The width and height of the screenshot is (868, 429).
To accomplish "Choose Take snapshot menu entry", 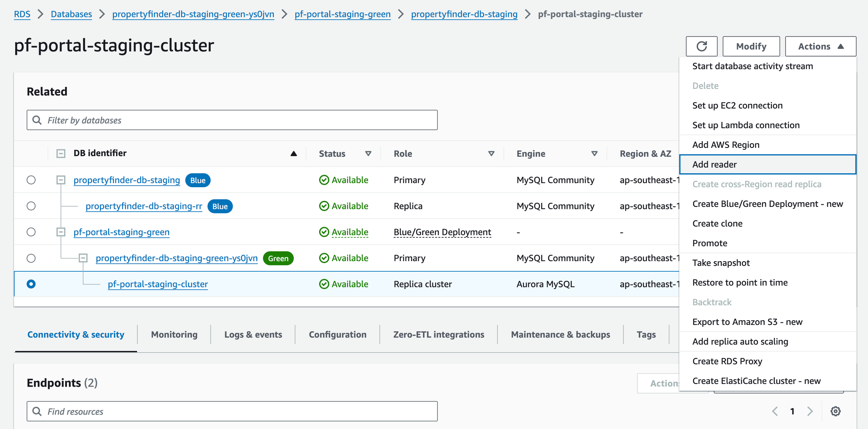I will point(768,263).
